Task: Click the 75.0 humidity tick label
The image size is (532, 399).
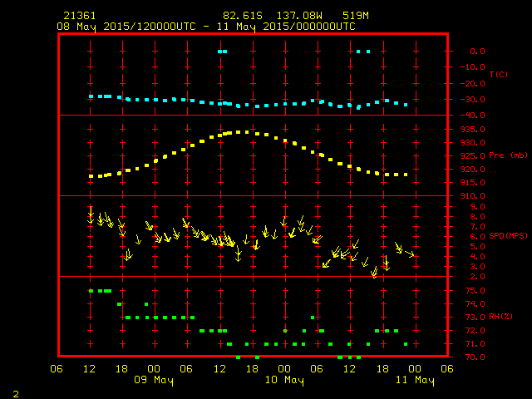Action: click(x=475, y=291)
